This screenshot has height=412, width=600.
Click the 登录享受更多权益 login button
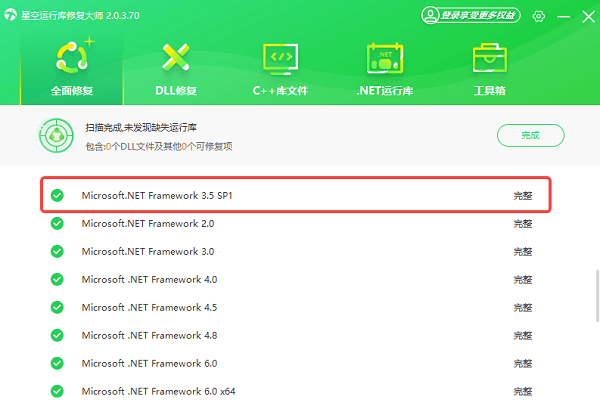471,16
